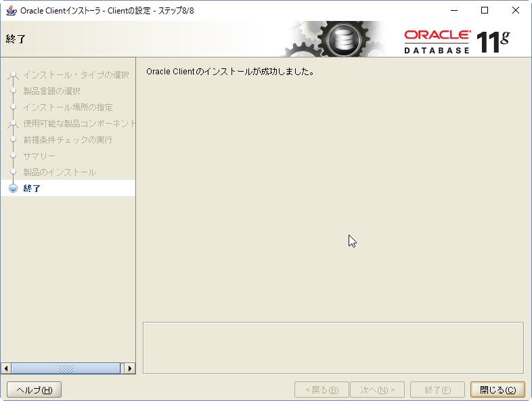The width and height of the screenshot is (532, 401).
Task: Click the left arrow of sidebar scrollbar
Action: click(6, 368)
